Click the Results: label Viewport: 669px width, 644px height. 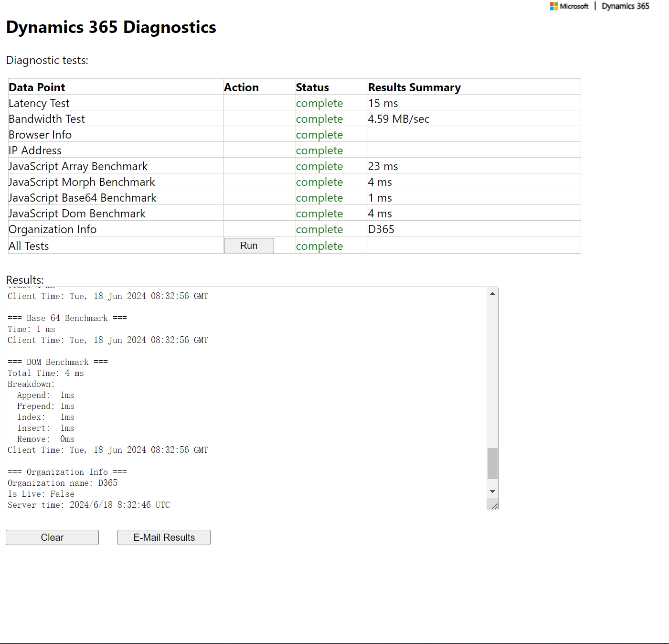tap(25, 280)
